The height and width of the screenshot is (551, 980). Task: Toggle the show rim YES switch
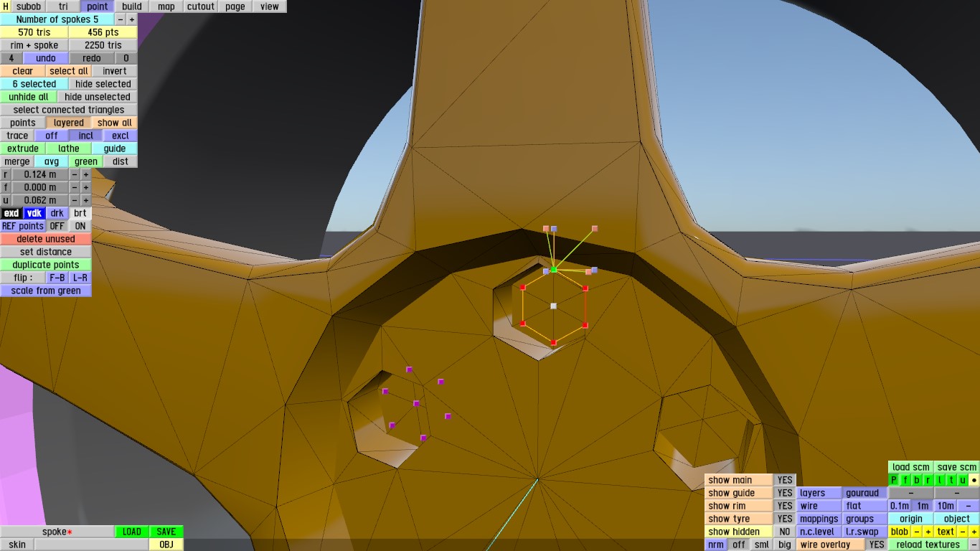785,506
